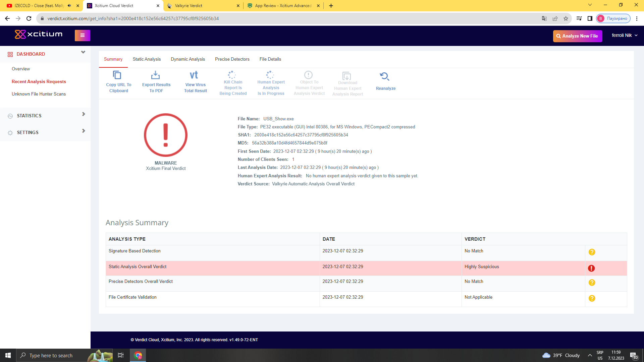Viewport: 644px width, 362px height.
Task: Open Unknown File Hunter Scans link
Action: pyautogui.click(x=39, y=94)
